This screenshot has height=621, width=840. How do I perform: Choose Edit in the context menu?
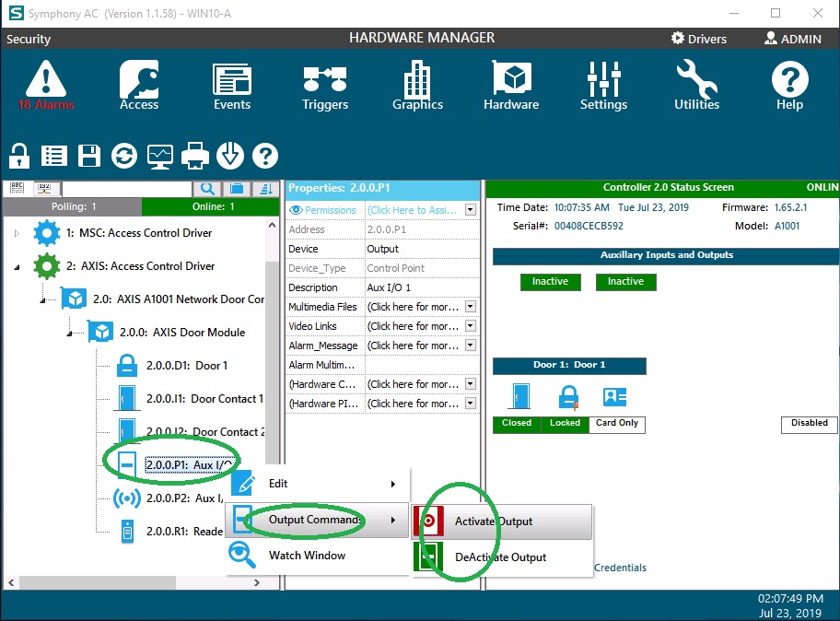coord(317,484)
